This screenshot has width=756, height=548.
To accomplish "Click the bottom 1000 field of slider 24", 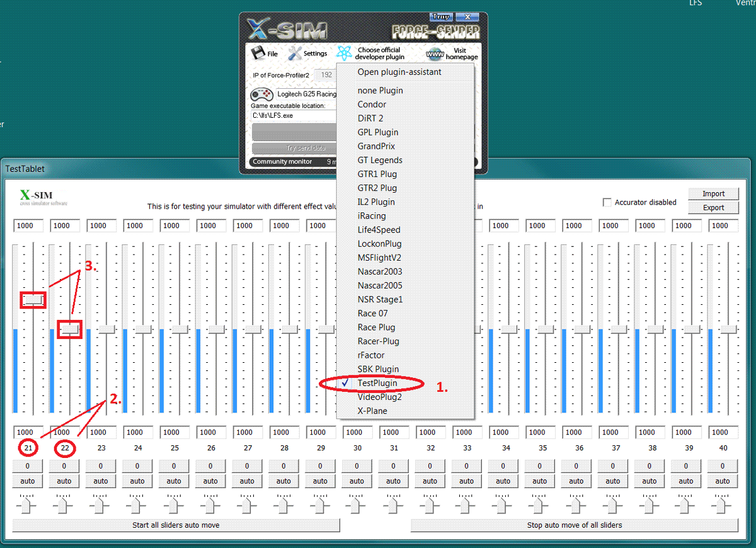I will point(137,433).
